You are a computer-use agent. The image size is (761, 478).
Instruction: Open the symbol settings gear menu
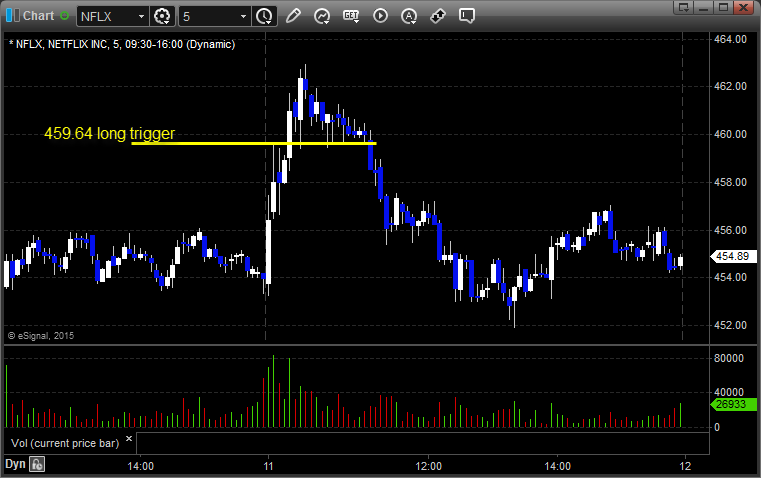162,16
